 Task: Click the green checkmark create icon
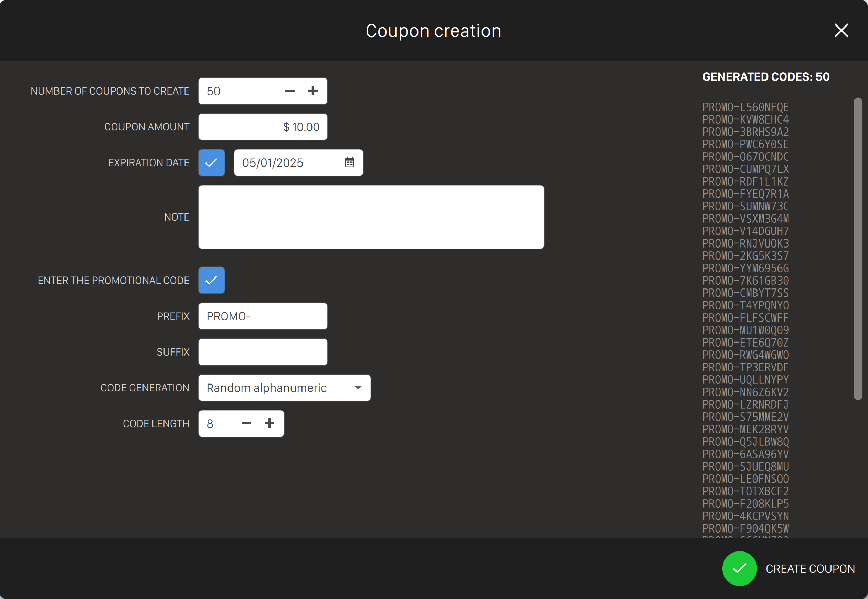[739, 568]
